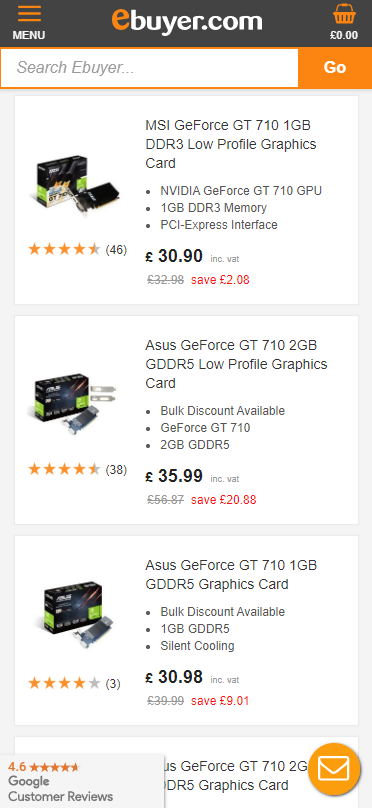372x808 pixels.
Task: Open Asus GeForce GT 710 1GB GDDR5 title
Action: [x=231, y=575]
